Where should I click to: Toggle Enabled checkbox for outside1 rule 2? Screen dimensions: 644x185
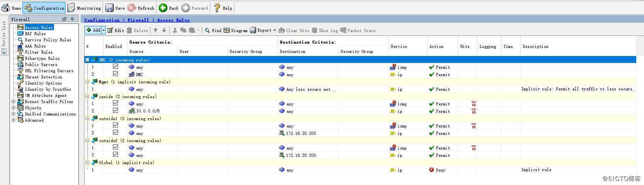click(115, 132)
